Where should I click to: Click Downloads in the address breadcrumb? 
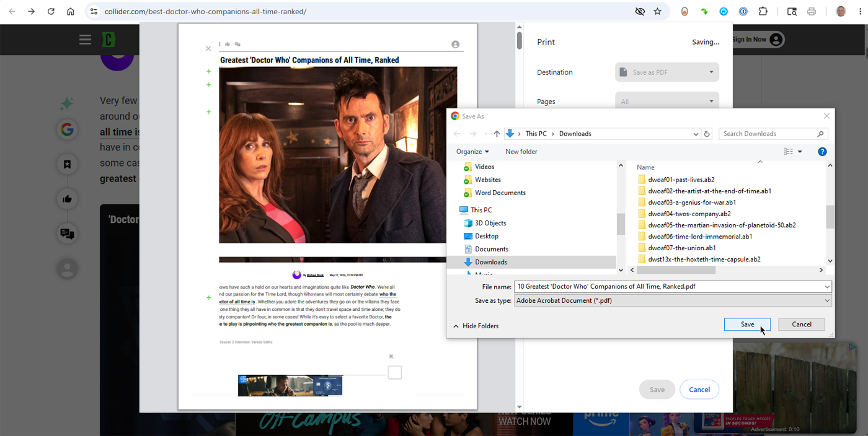575,134
